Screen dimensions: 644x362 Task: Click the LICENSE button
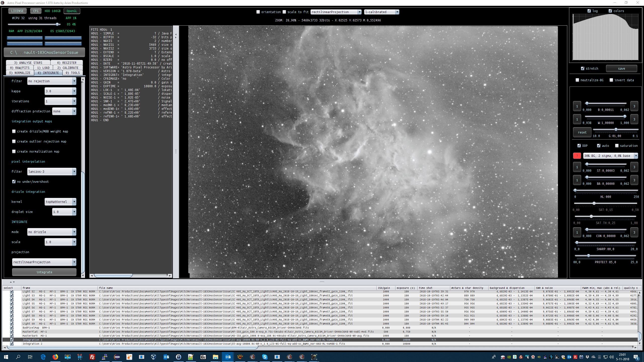(x=17, y=11)
